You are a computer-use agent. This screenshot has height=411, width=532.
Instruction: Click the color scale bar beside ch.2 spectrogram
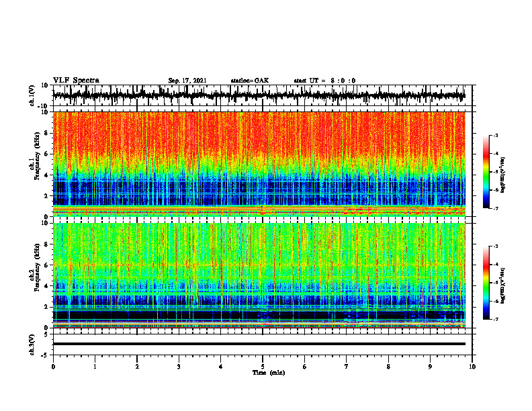click(486, 283)
